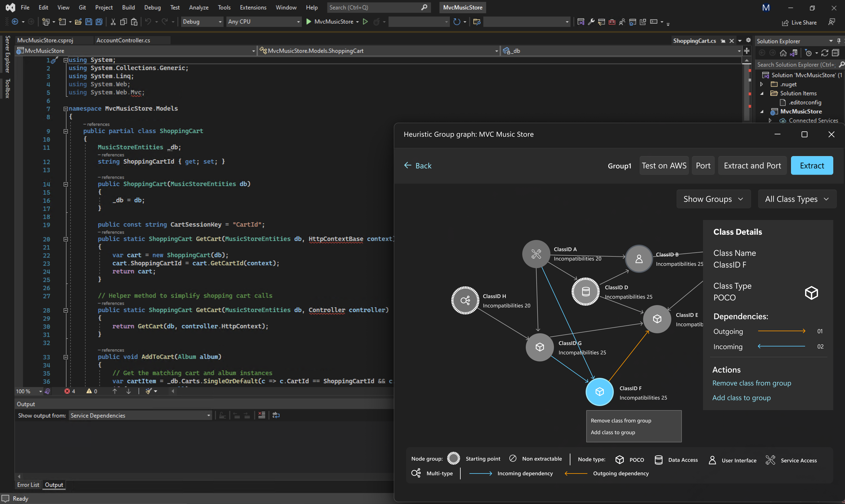Switch to the Error List tab
The image size is (845, 504).
point(28,485)
